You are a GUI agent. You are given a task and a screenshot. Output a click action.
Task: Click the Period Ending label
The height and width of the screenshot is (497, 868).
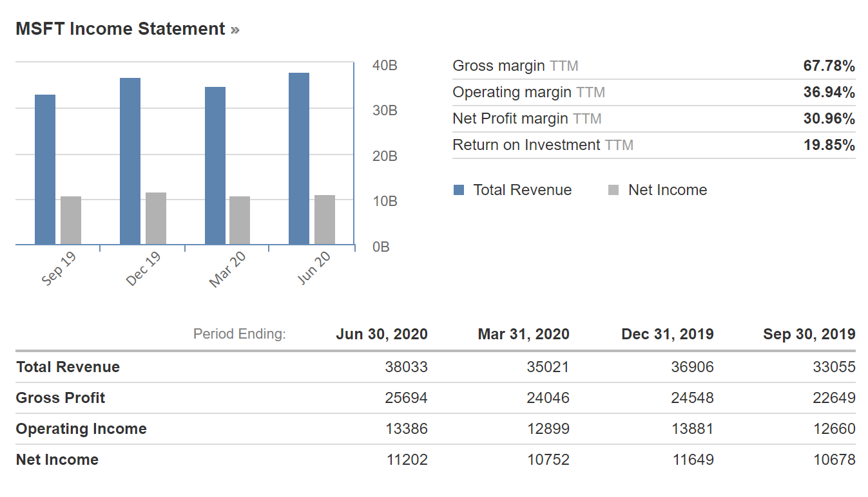tap(239, 334)
